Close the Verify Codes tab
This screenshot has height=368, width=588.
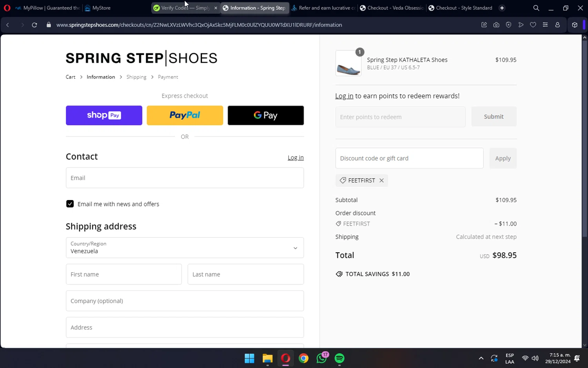(216, 8)
